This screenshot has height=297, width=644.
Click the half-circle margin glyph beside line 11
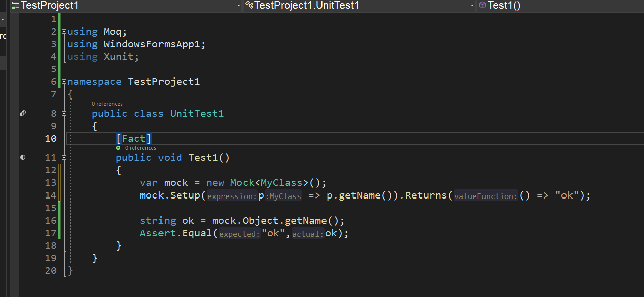tap(23, 158)
